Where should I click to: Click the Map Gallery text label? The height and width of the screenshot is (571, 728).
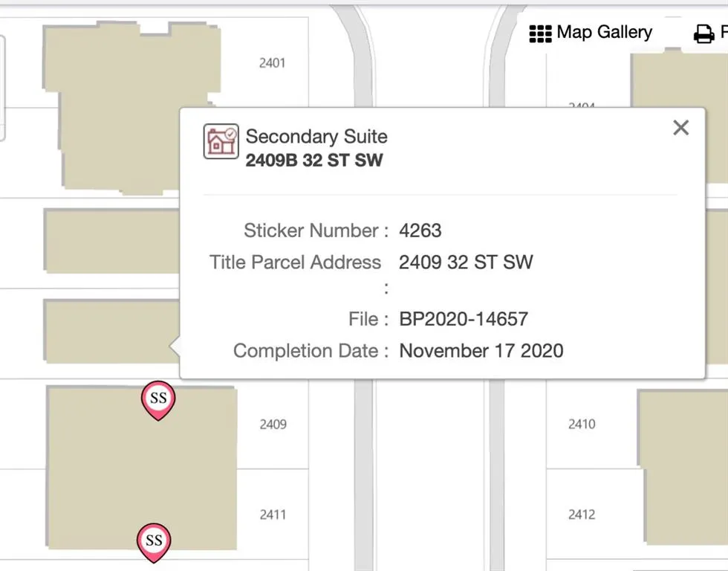(x=604, y=33)
